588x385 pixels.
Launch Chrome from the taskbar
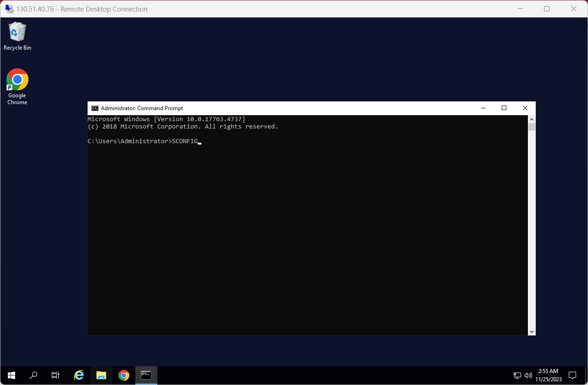pos(124,375)
